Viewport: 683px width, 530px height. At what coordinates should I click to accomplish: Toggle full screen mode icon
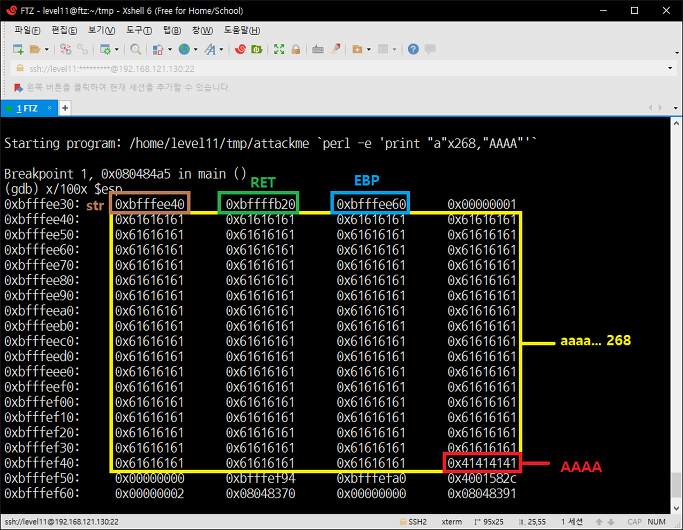(x=279, y=49)
